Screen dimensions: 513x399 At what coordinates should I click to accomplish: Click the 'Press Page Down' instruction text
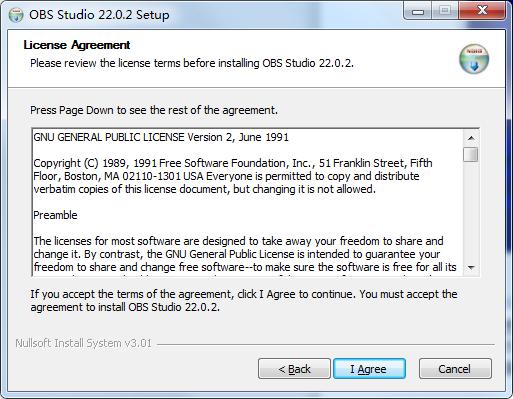point(154,110)
